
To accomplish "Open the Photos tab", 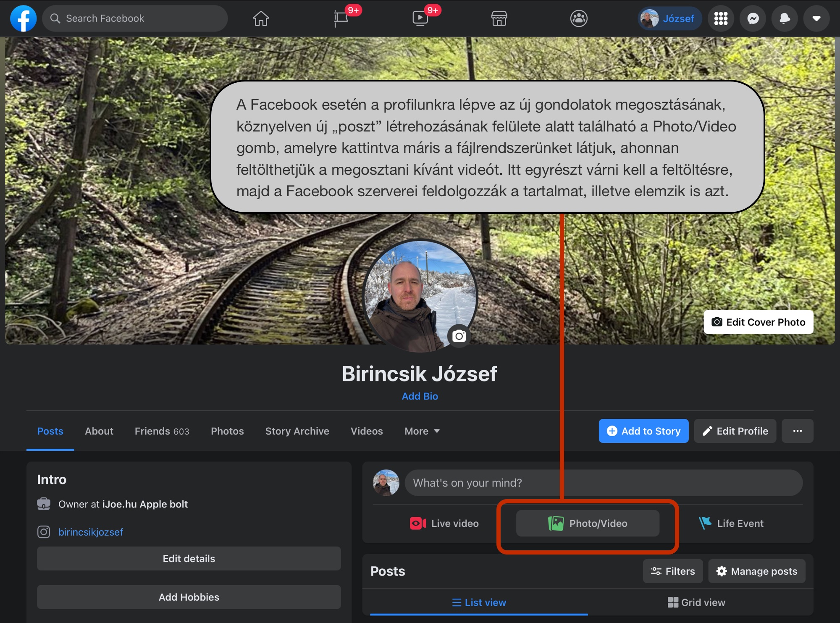I will (227, 431).
